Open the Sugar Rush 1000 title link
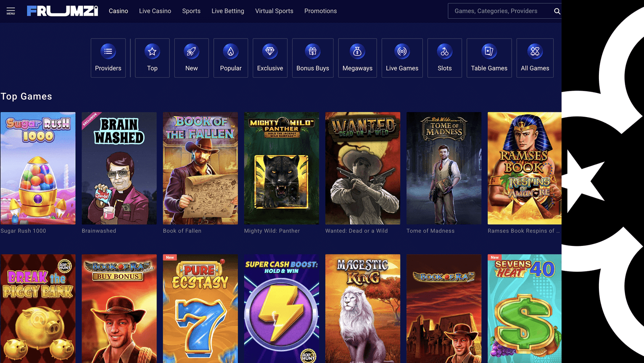Image resolution: width=644 pixels, height=363 pixels. 23,231
